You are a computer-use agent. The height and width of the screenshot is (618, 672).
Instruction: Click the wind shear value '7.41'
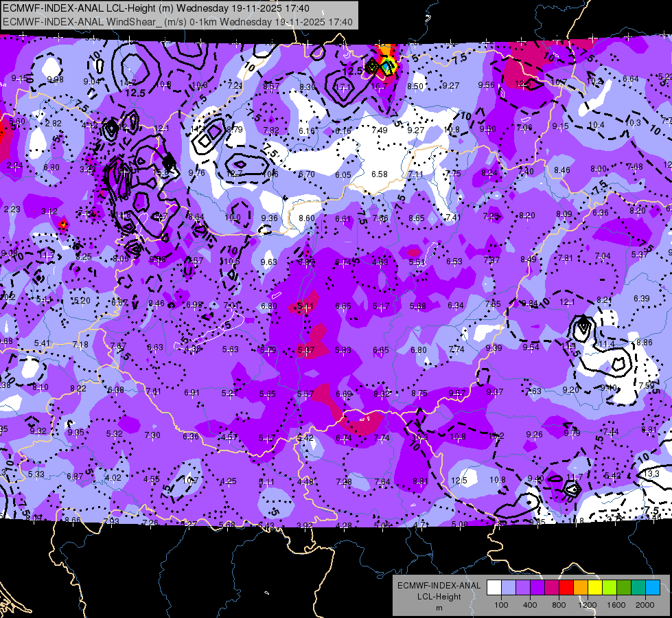coord(453,218)
